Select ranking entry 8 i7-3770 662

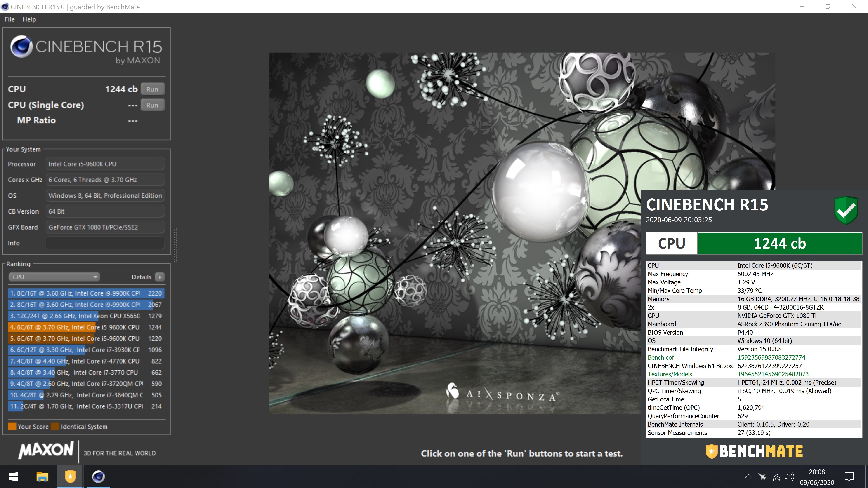86,372
